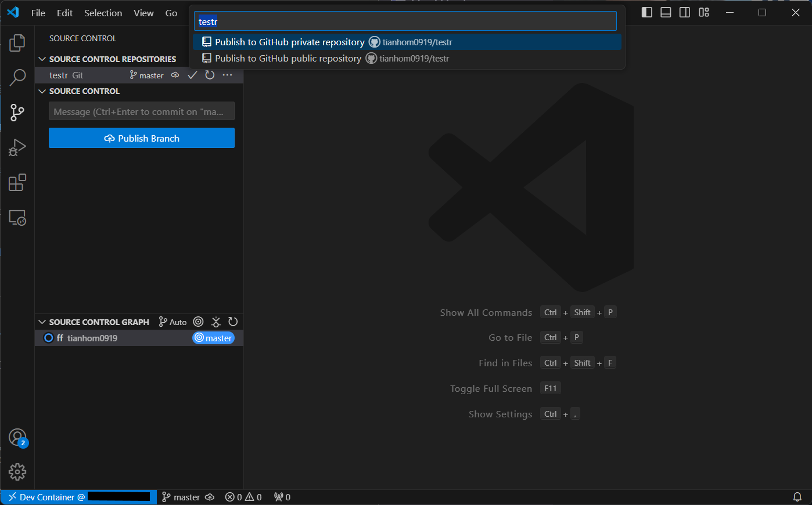Click the master badge in graph
Image resolution: width=812 pixels, height=505 pixels.
pos(213,338)
